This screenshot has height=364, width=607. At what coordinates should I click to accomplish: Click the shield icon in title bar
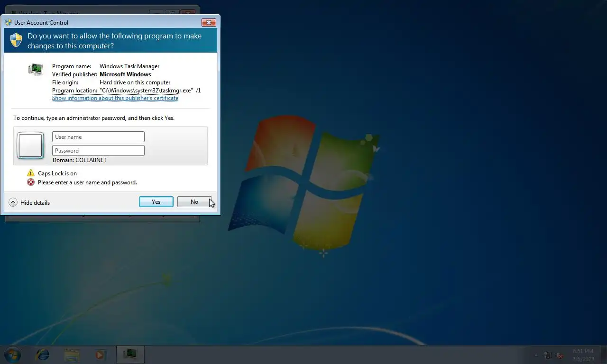coord(9,22)
